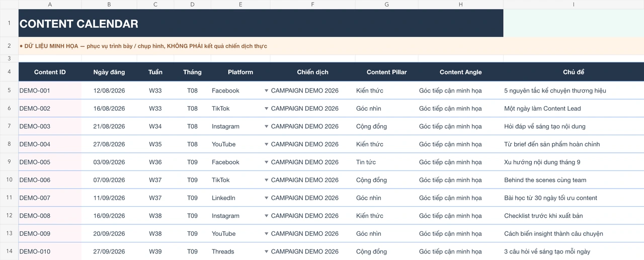Select topic Hỏi đáp về sáng tạo nội dung
The image size is (644, 260).
574,126
